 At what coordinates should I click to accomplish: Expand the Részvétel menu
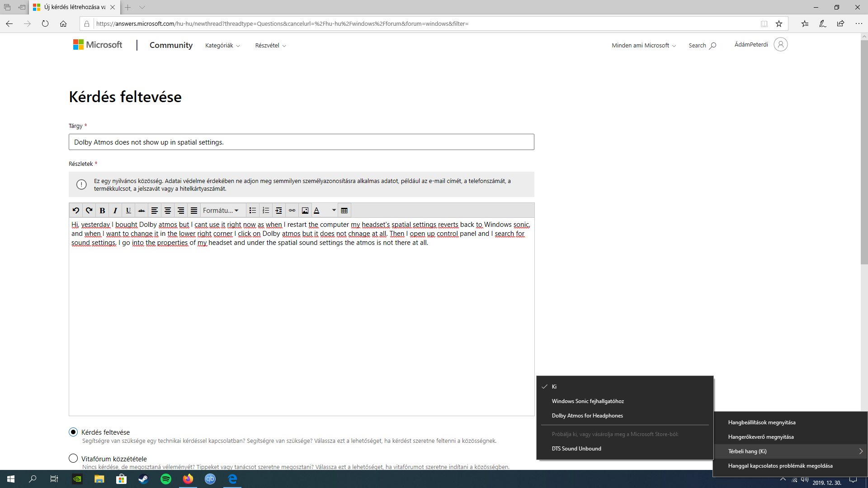(x=270, y=45)
